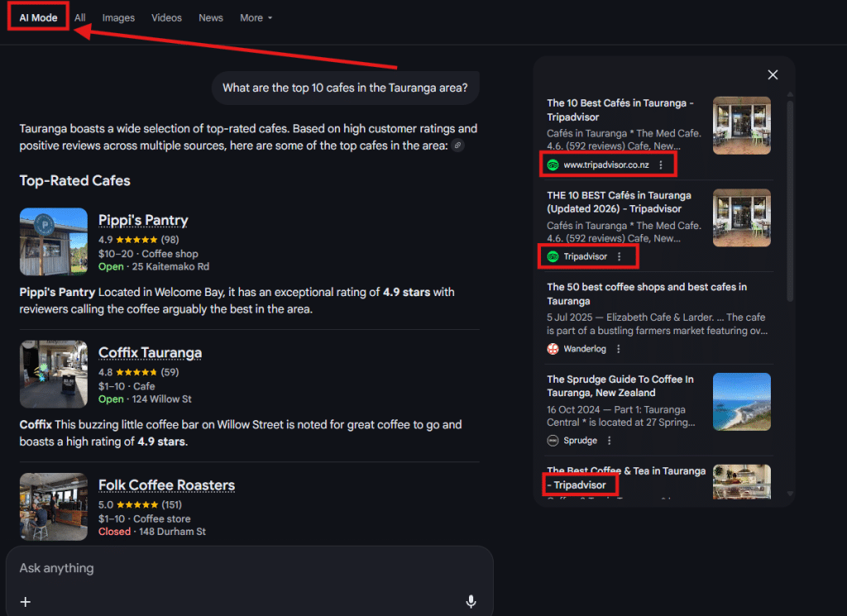847x616 pixels.
Task: Open three-dot menu beside the Tripadvisor source
Action: coord(619,256)
